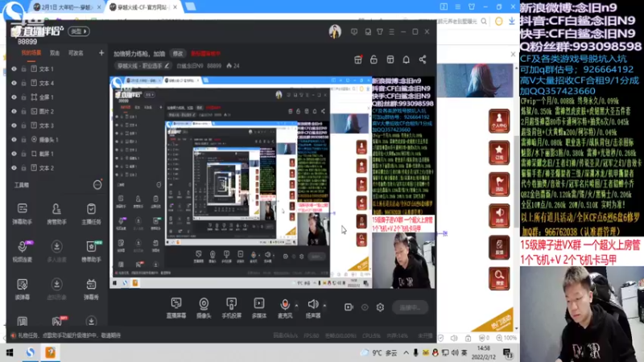Open streaming settings gear icon
This screenshot has width=644, height=362.
click(380, 307)
